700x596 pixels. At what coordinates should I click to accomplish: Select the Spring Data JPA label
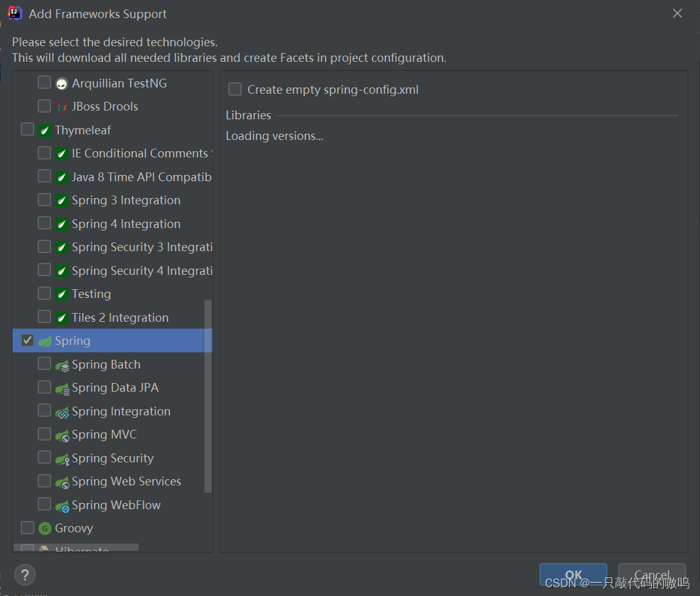[x=115, y=388]
